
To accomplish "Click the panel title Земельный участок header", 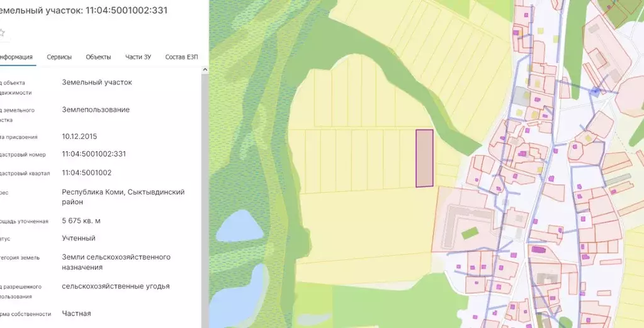I will (x=84, y=10).
